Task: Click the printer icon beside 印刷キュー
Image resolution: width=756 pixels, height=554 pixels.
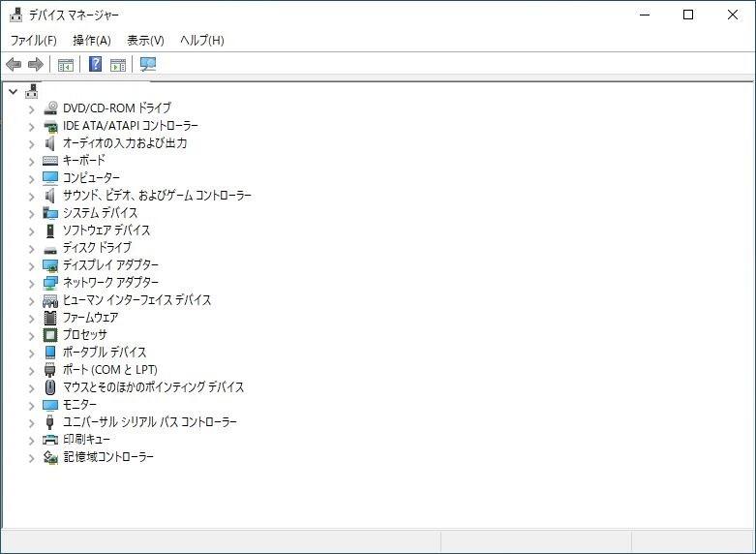Action: point(50,440)
